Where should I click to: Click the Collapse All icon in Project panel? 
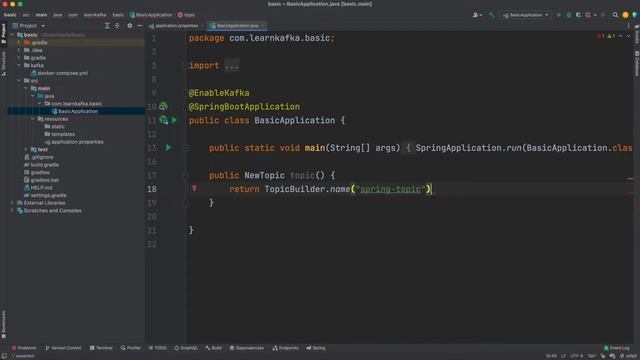[x=117, y=26]
